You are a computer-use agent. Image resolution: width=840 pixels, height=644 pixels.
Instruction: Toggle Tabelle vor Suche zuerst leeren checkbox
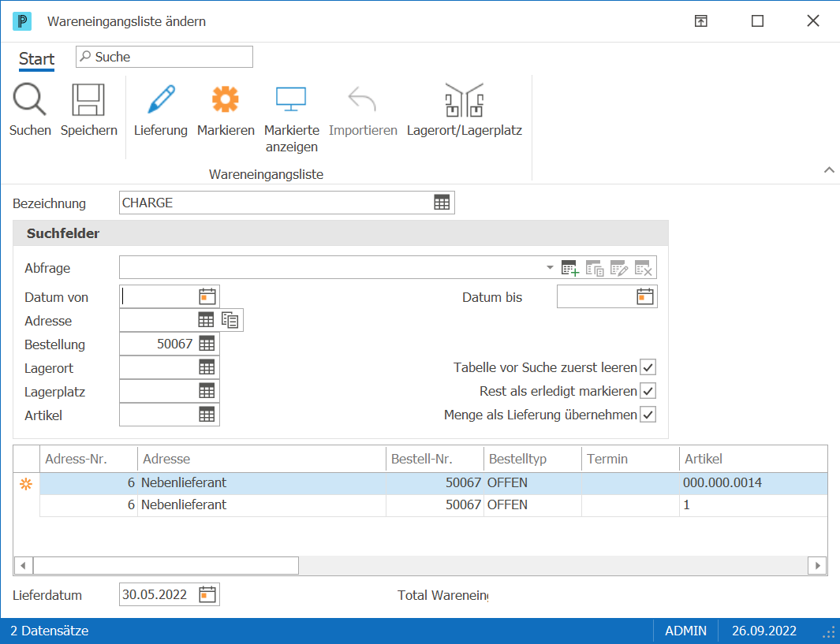648,367
